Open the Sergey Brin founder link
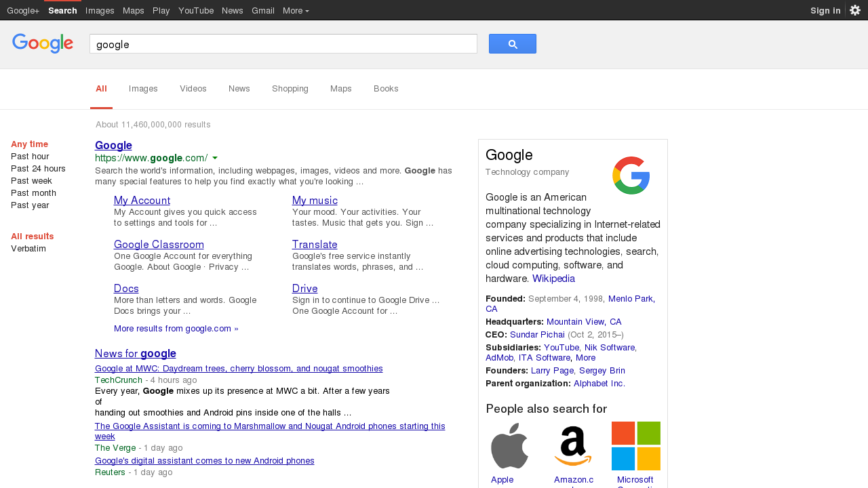Screen dimensions: 868x488 [x=602, y=371]
